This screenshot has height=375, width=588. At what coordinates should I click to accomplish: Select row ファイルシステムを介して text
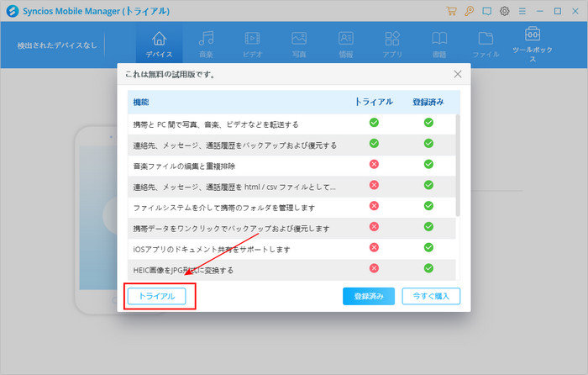pos(224,208)
